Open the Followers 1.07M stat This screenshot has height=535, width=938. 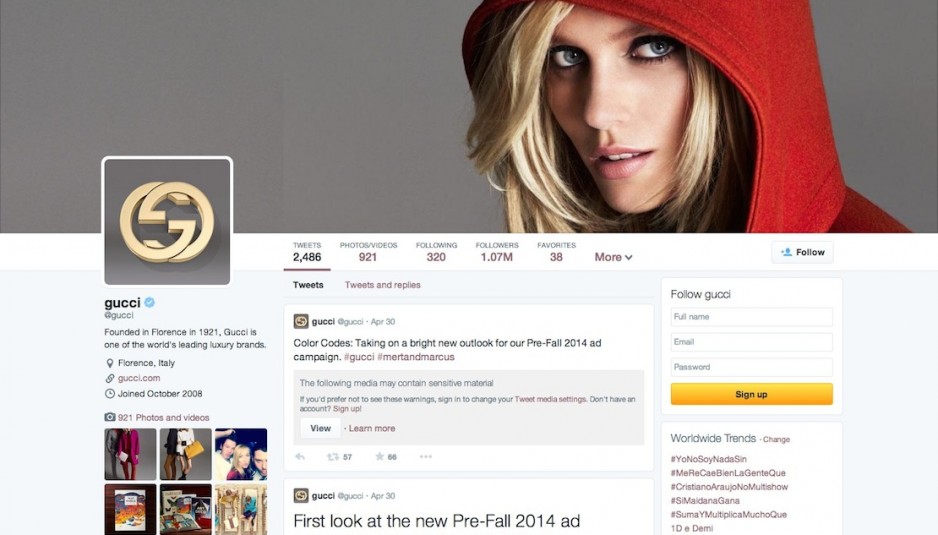[x=497, y=252]
